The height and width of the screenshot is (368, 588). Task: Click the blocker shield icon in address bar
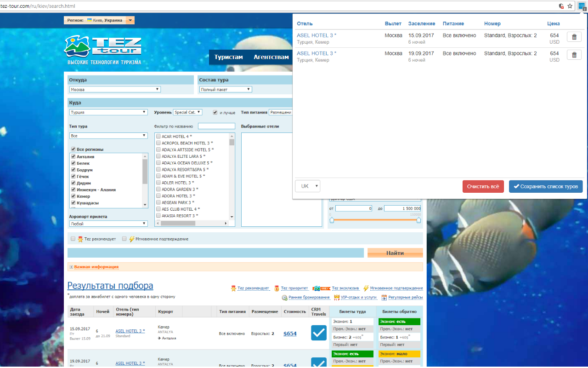[561, 6]
